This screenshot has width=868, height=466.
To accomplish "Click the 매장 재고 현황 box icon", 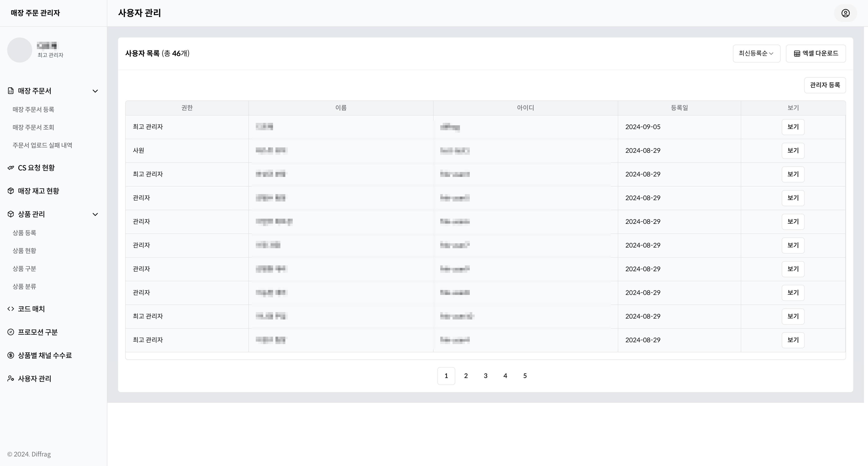I will tap(11, 191).
